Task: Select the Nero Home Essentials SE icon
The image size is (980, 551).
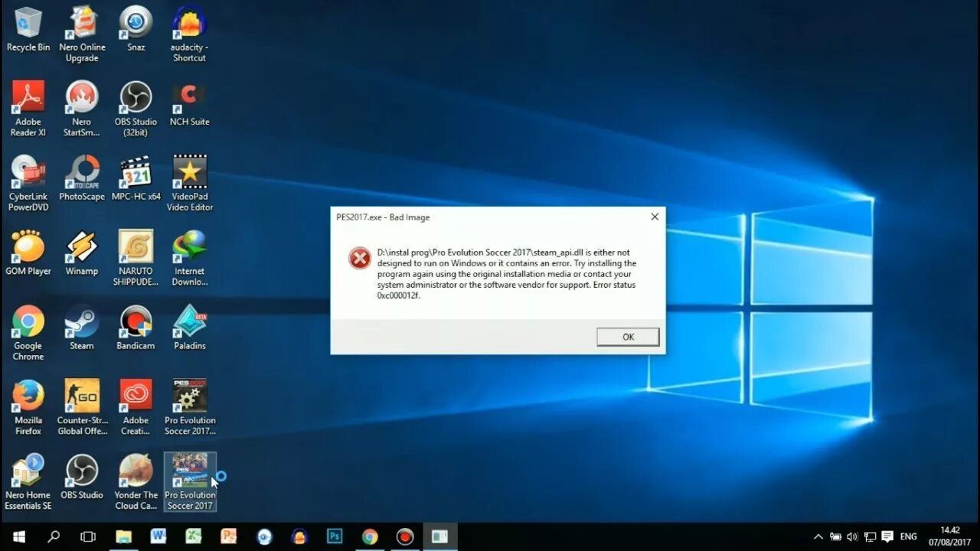Action: tap(28, 482)
